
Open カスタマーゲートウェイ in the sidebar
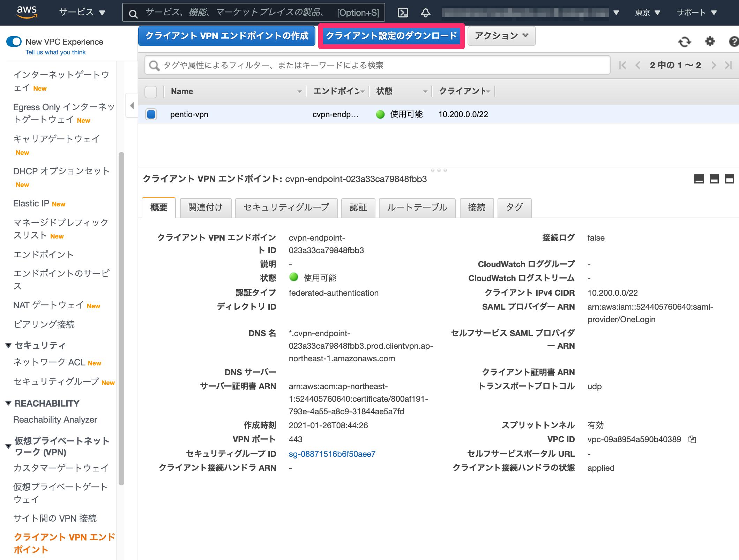pyautogui.click(x=61, y=468)
